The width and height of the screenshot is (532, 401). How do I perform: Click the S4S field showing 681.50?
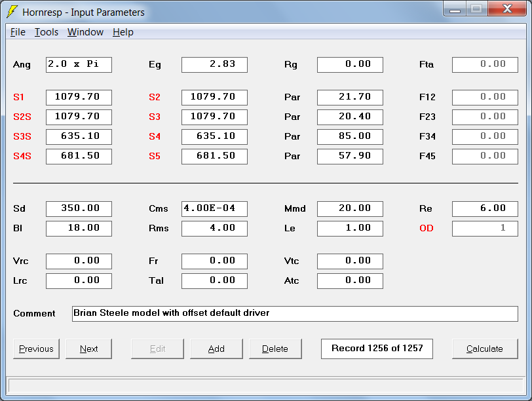click(x=79, y=157)
